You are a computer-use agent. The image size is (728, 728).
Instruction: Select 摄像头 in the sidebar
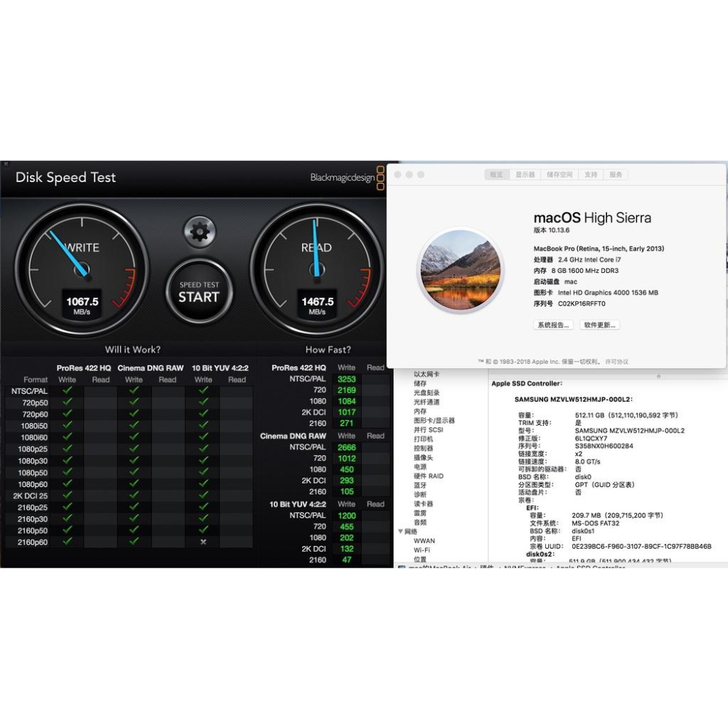tap(423, 458)
